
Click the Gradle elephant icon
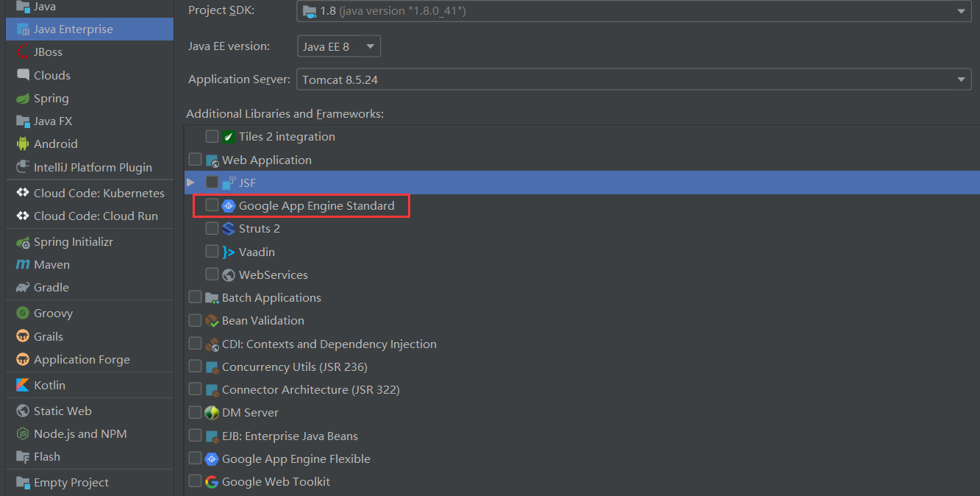(23, 288)
